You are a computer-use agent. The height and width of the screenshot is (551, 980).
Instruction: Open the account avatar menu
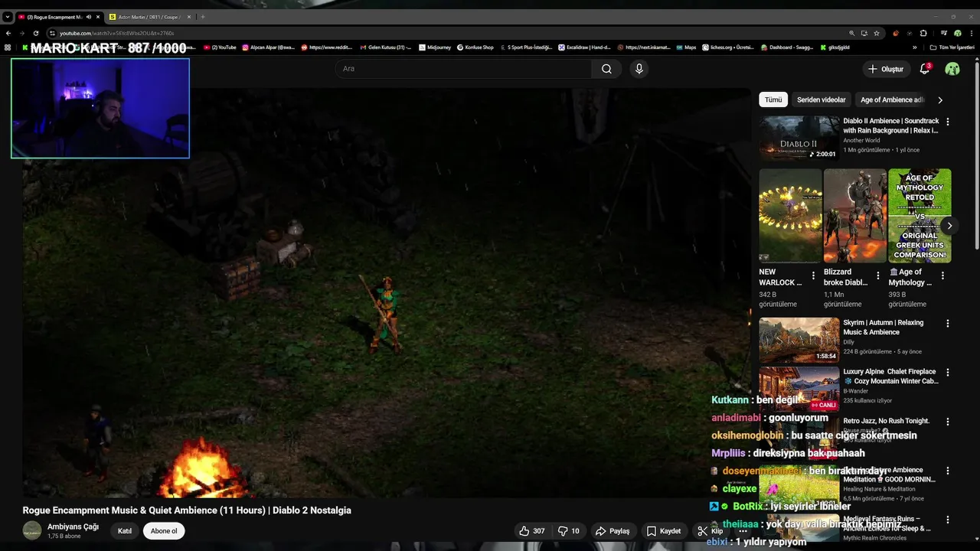tap(952, 69)
